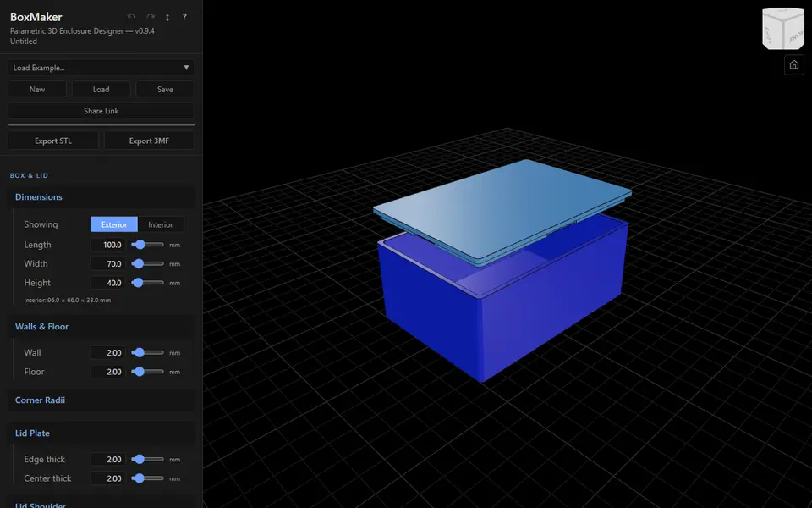
Task: Collapse the Dimensions section
Action: coord(101,197)
